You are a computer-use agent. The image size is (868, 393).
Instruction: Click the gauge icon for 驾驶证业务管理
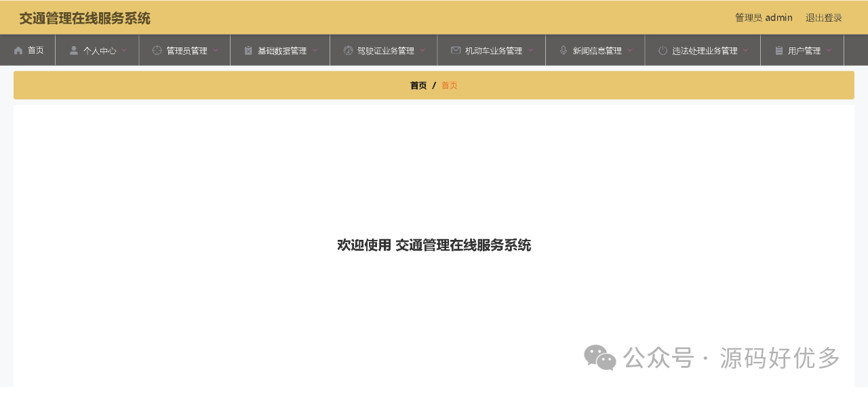coord(349,50)
